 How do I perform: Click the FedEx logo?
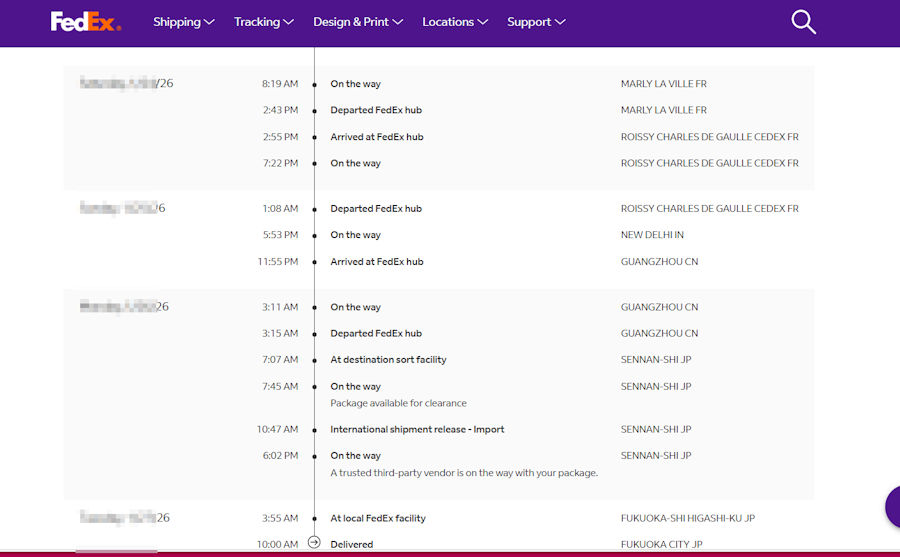(85, 22)
